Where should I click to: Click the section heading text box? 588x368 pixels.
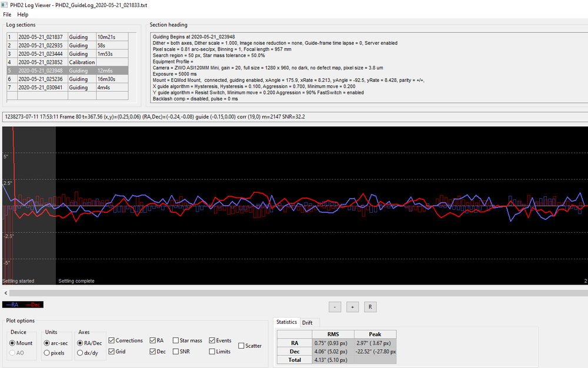point(369,68)
